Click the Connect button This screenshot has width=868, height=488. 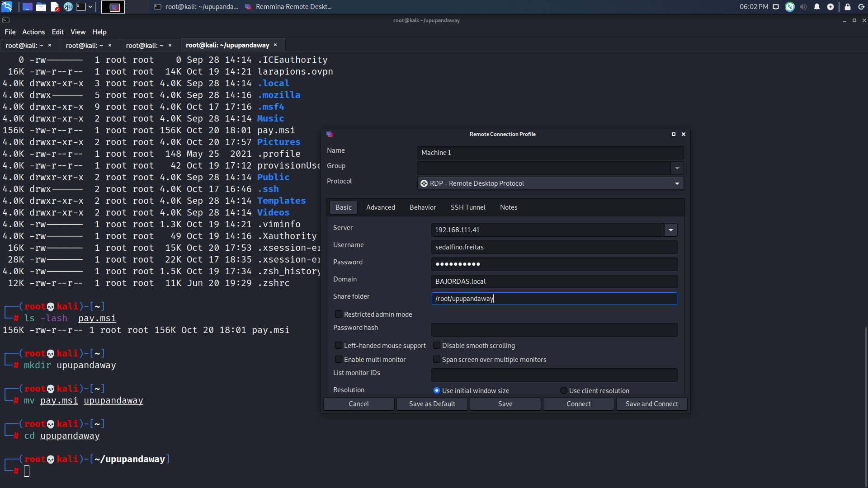click(x=578, y=404)
